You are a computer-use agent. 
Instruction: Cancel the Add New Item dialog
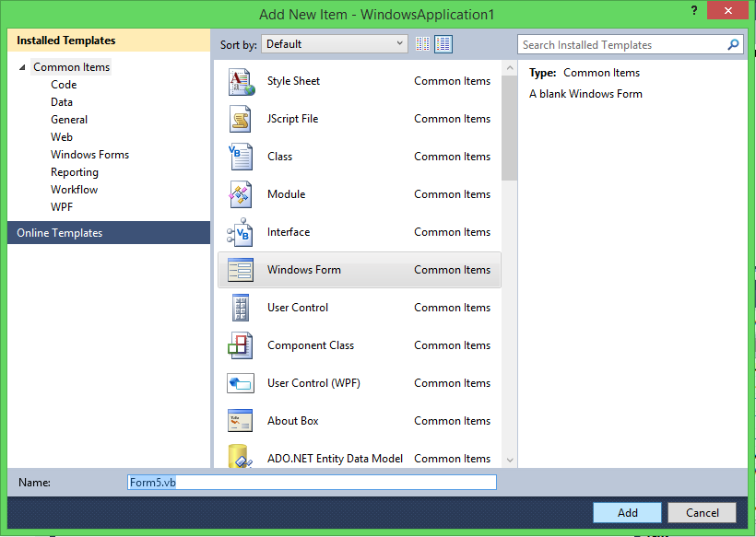tap(702, 512)
